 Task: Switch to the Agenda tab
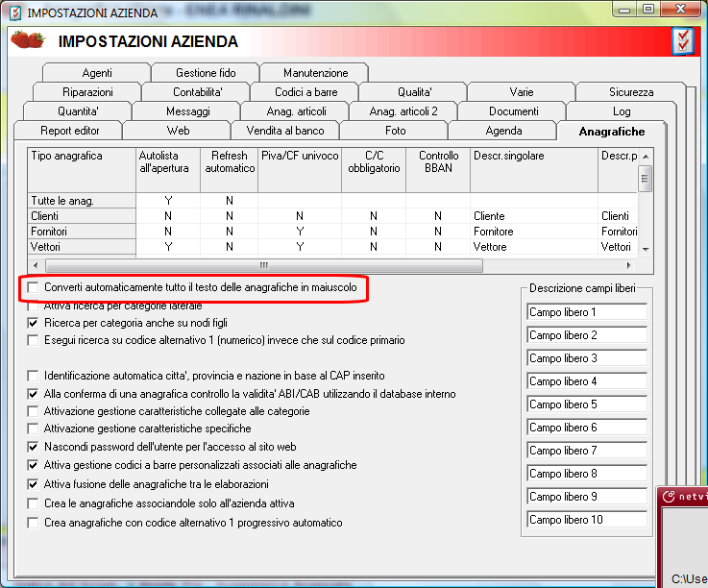click(503, 131)
